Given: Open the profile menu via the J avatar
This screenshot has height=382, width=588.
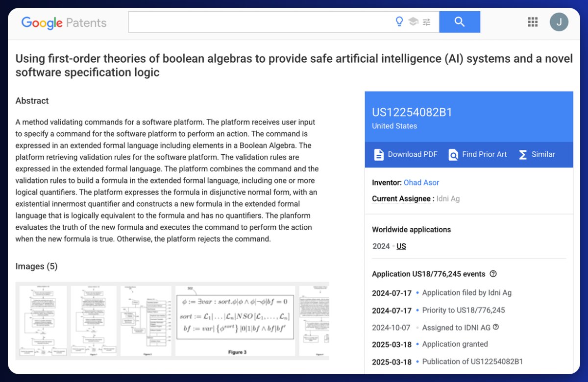Looking at the screenshot, I should click(x=559, y=22).
